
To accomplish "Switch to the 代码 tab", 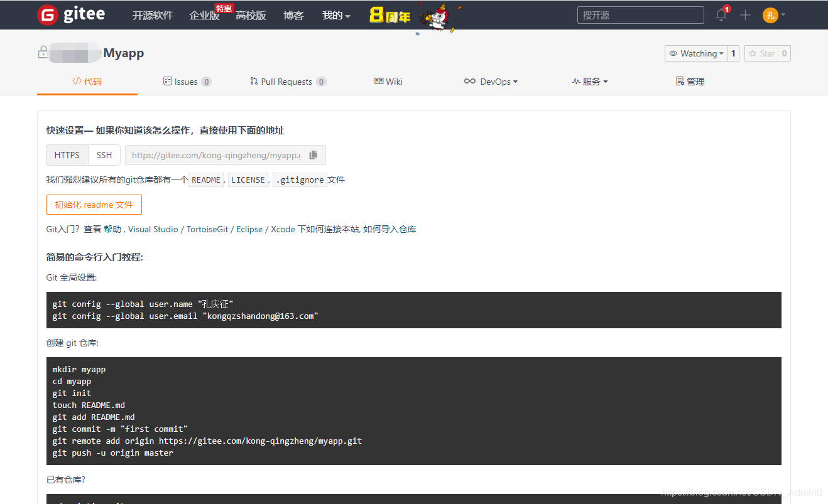I will (x=87, y=81).
